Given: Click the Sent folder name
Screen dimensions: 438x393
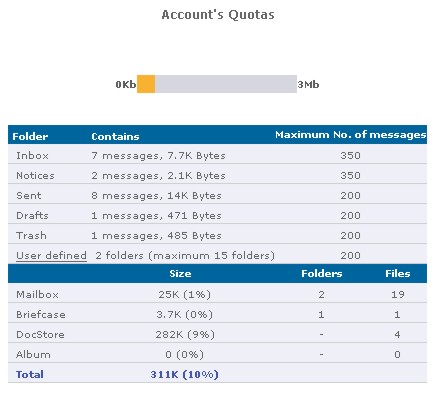Looking at the screenshot, I should click(x=29, y=196).
